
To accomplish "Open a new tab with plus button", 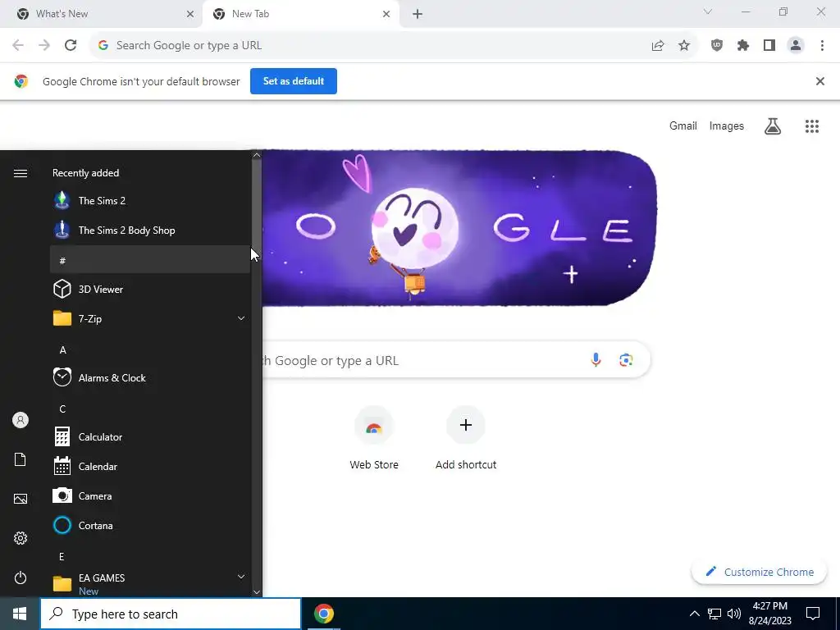I will 418,14.
